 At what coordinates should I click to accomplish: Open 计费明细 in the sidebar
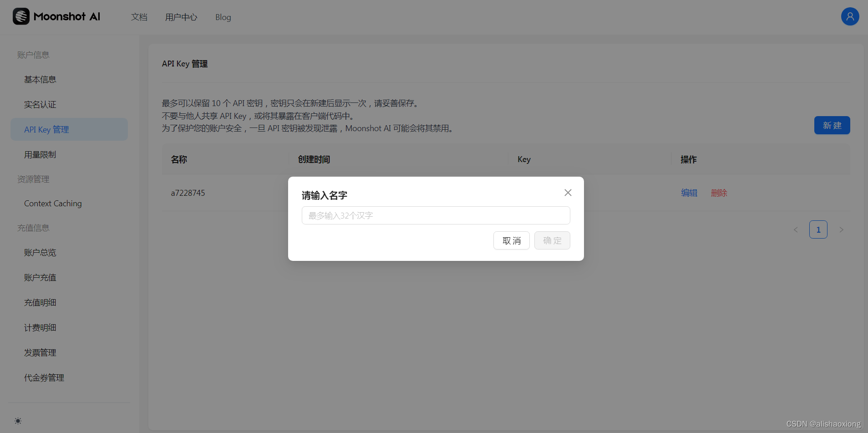click(69, 327)
